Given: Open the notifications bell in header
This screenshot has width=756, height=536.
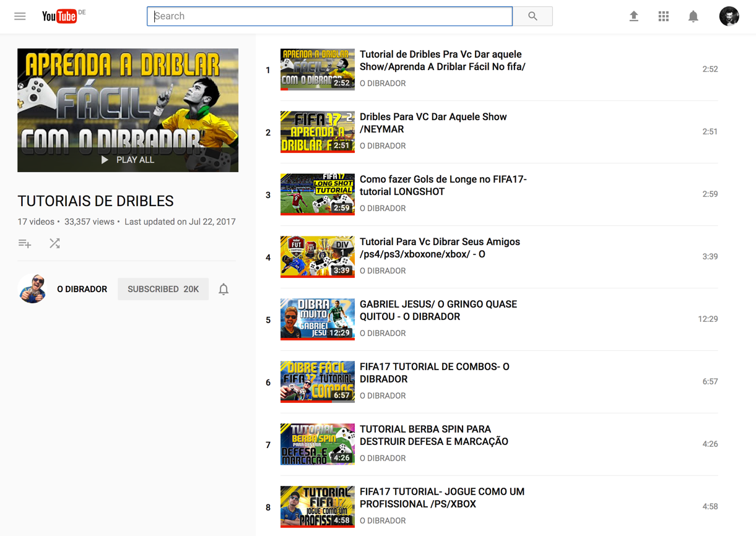Looking at the screenshot, I should pos(693,16).
